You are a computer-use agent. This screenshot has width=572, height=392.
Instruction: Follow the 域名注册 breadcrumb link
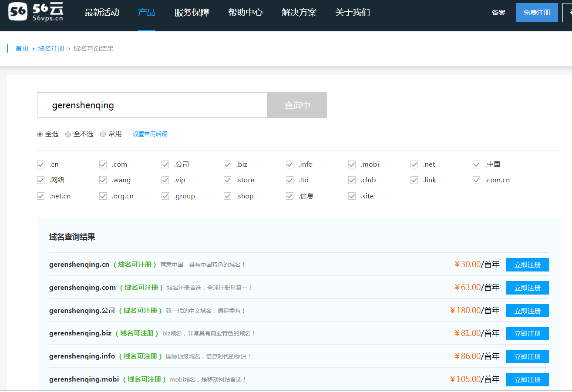coord(51,49)
